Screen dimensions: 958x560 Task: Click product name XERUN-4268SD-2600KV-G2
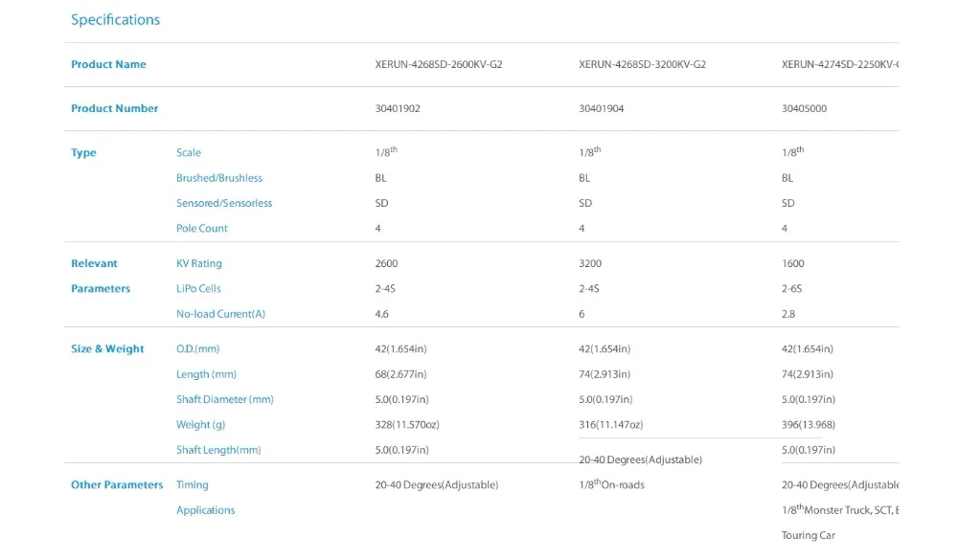pos(439,64)
